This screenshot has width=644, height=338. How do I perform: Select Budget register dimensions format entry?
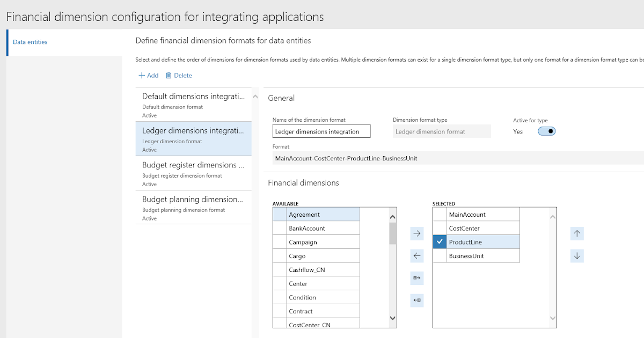(x=193, y=173)
